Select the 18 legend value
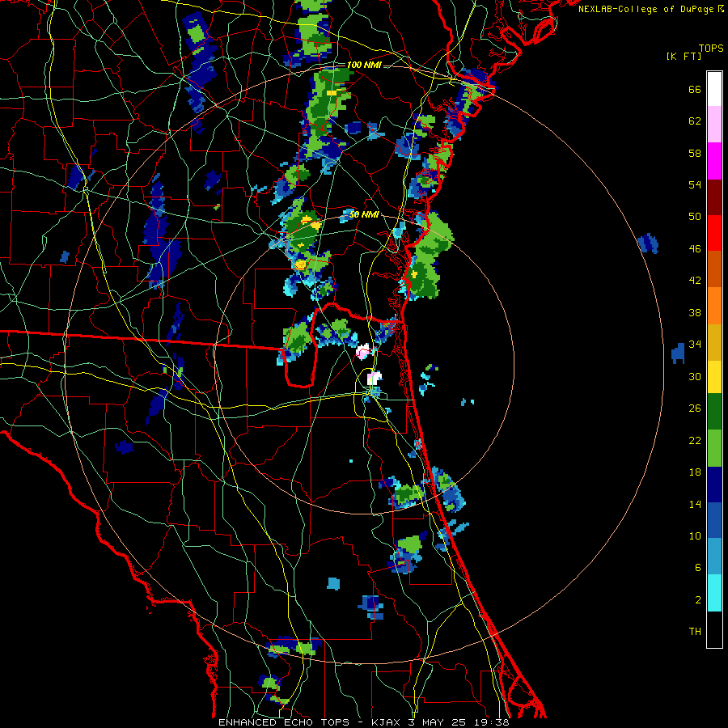 (695, 472)
